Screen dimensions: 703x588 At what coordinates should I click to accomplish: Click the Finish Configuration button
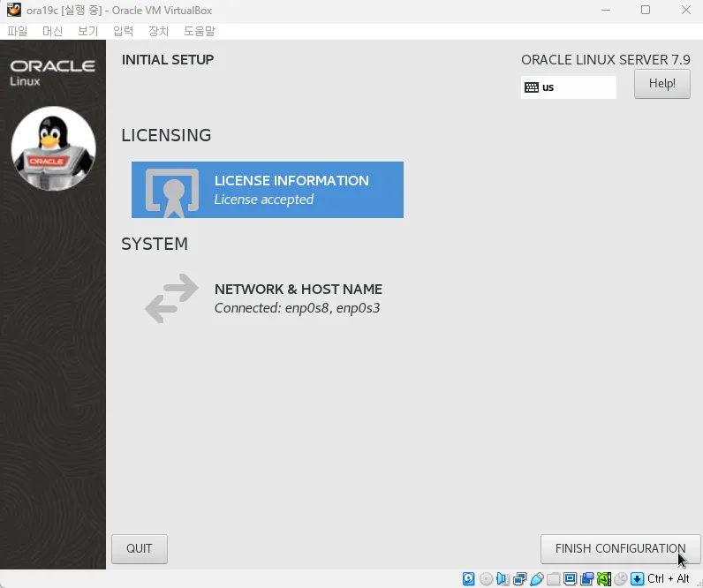620,548
